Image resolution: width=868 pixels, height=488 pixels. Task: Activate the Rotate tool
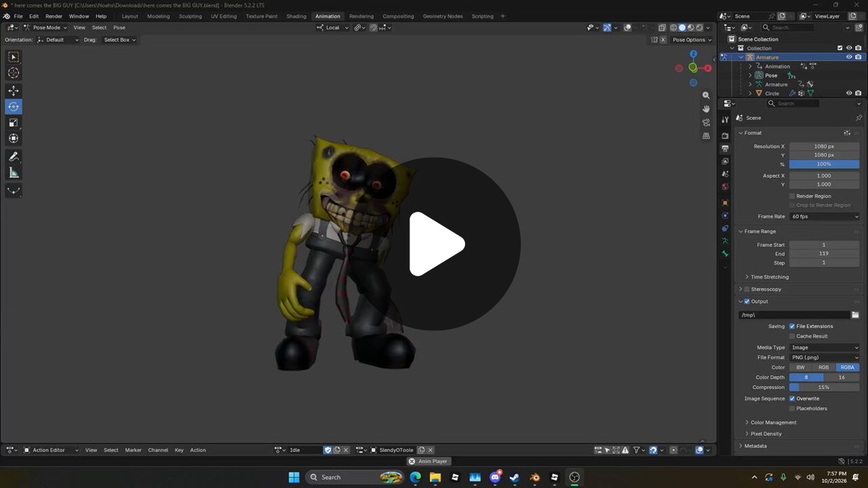[x=14, y=106]
